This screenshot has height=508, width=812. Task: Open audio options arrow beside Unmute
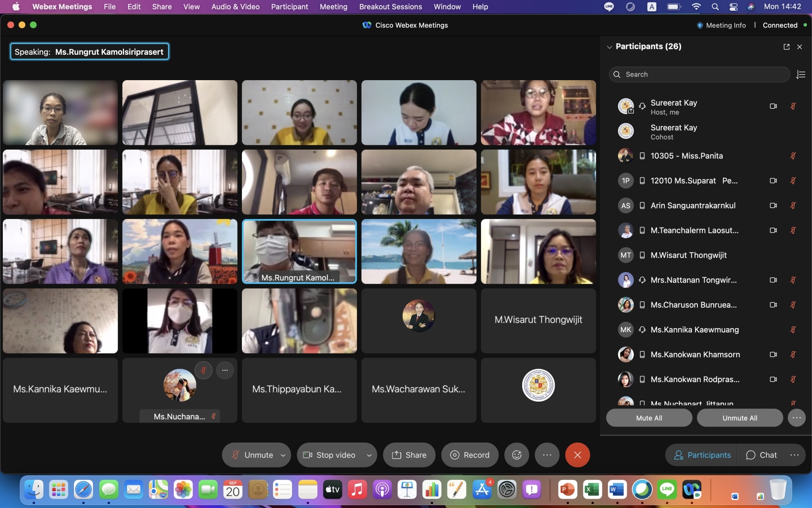click(283, 455)
